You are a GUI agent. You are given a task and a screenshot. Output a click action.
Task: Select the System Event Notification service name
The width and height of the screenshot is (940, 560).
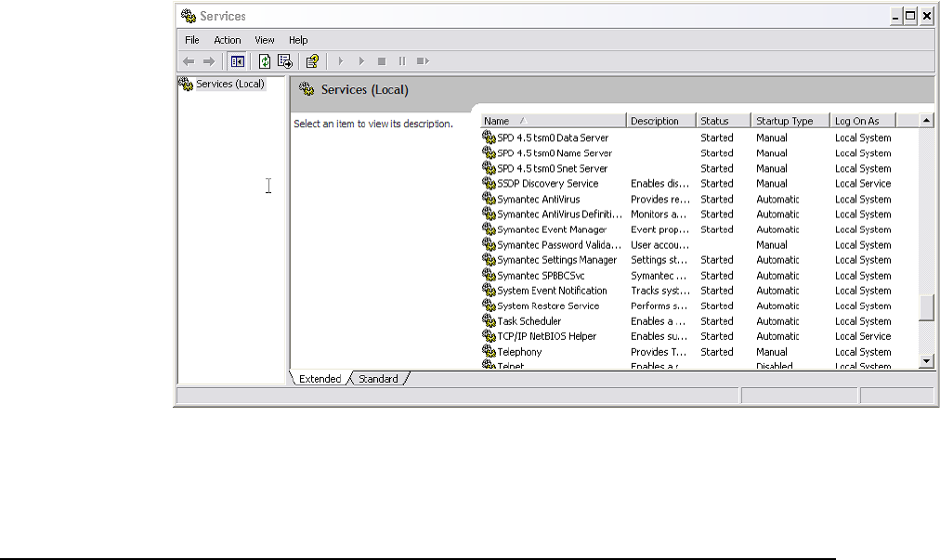(552, 290)
